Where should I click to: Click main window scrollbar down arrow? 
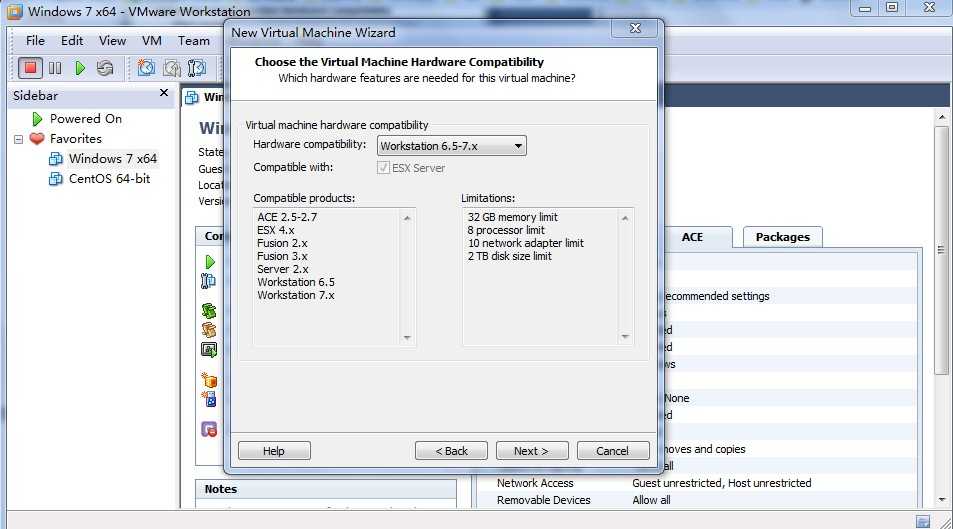click(x=942, y=500)
